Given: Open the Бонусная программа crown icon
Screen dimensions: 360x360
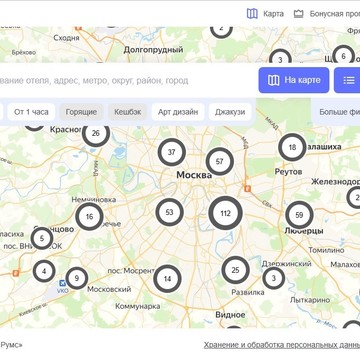Looking at the screenshot, I should 298,14.
